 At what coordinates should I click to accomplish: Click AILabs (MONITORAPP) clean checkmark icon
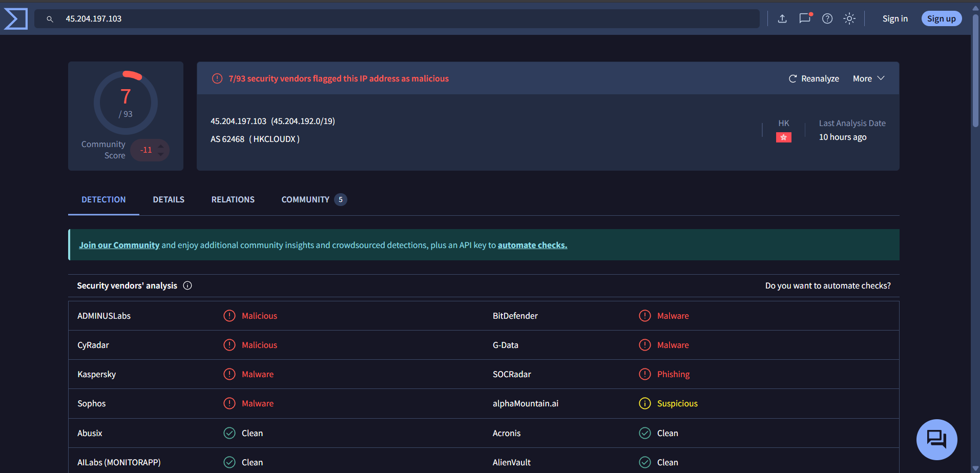[230, 462]
